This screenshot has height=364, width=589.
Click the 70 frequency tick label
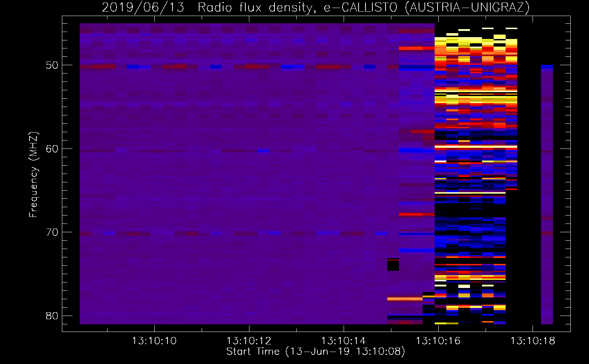pos(52,232)
